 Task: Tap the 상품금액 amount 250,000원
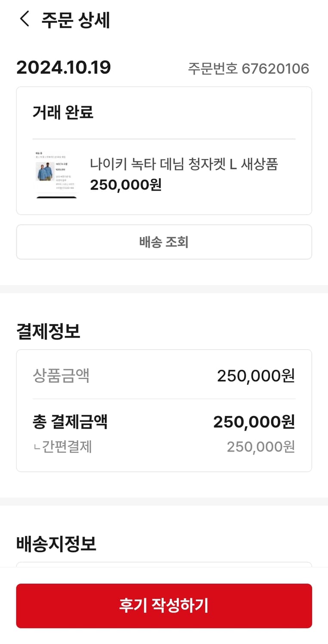[256, 376]
